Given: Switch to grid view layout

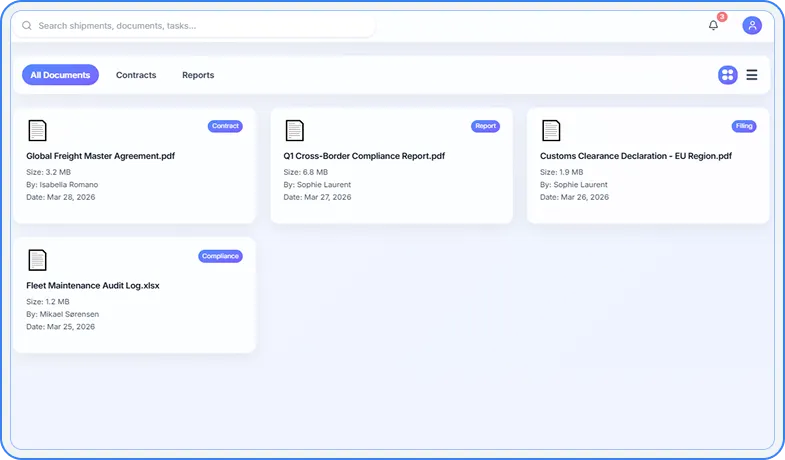Looking at the screenshot, I should coord(727,75).
